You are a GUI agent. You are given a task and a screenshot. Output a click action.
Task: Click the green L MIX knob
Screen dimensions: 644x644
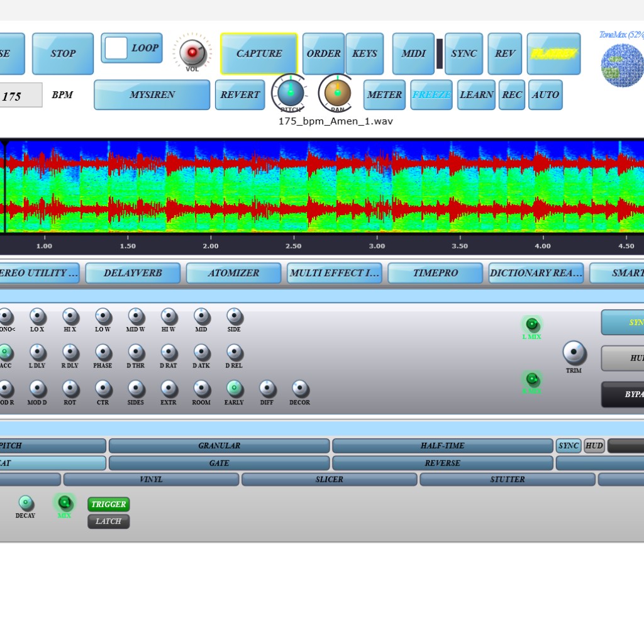click(531, 325)
